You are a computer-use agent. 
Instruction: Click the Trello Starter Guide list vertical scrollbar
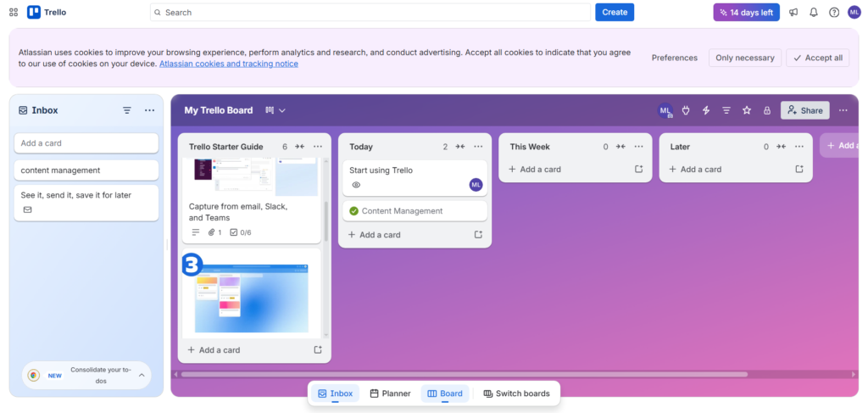pyautogui.click(x=325, y=220)
